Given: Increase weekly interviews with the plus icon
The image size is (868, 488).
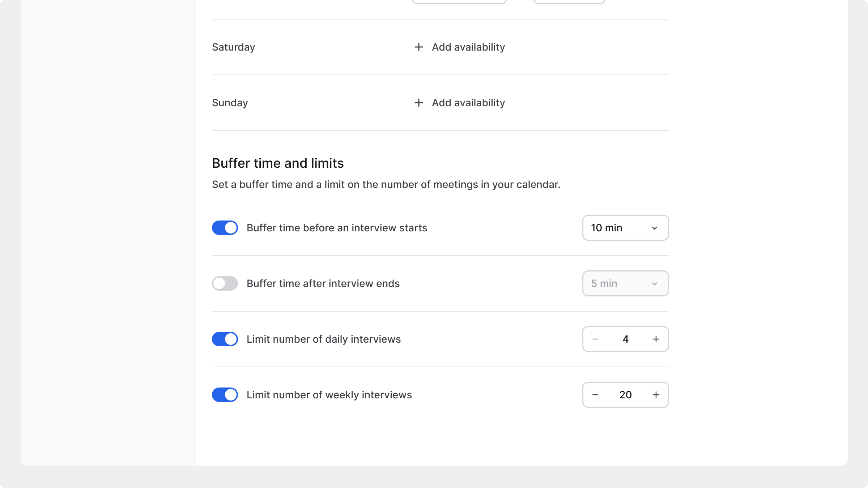Looking at the screenshot, I should click(x=656, y=395).
